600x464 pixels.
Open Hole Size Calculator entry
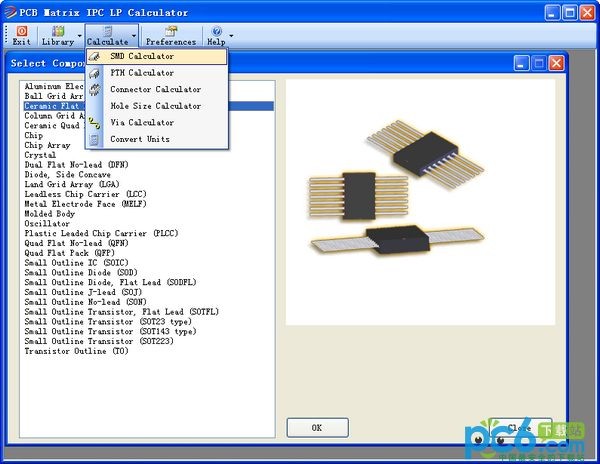pyautogui.click(x=157, y=106)
